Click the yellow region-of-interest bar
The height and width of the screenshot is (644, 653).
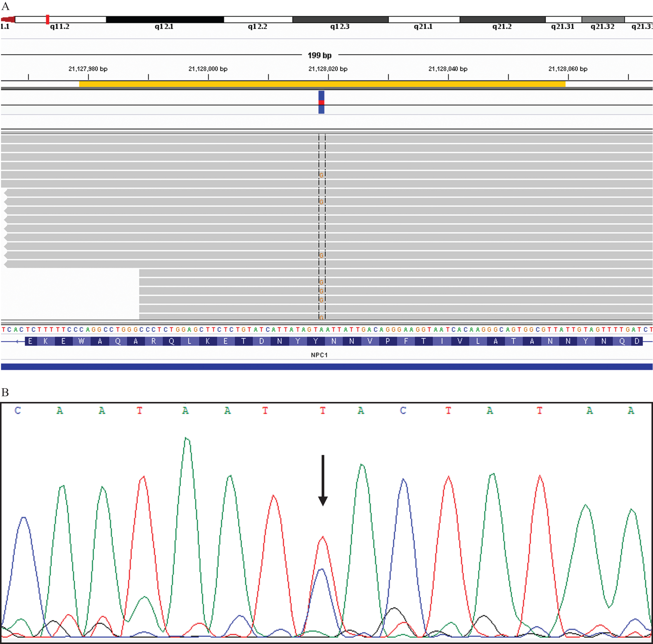(x=322, y=84)
